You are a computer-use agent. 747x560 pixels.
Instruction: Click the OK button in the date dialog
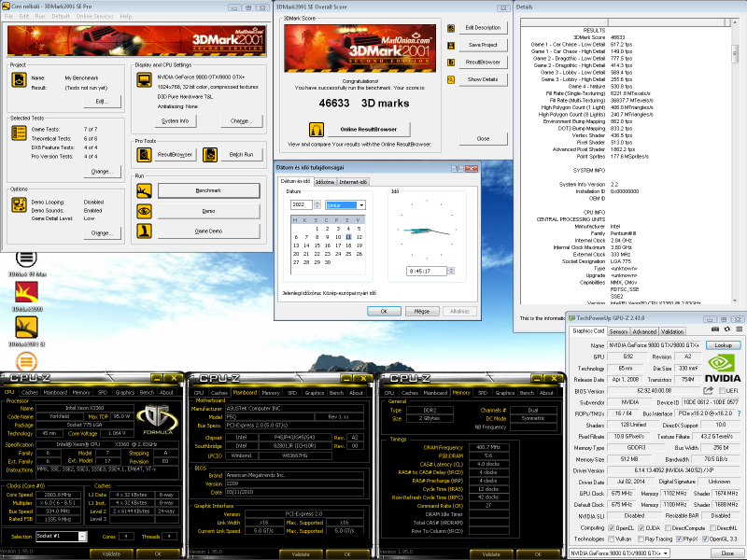(x=384, y=312)
